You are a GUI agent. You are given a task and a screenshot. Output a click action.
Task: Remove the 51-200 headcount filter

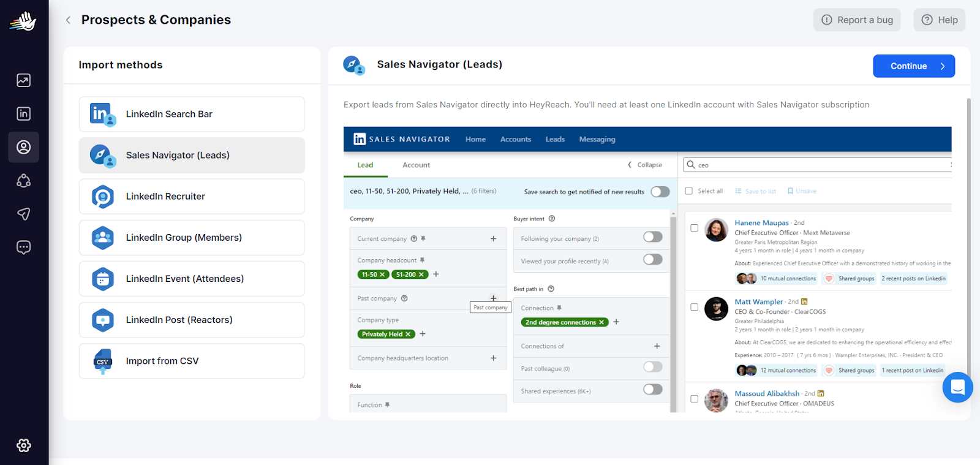pos(421,274)
